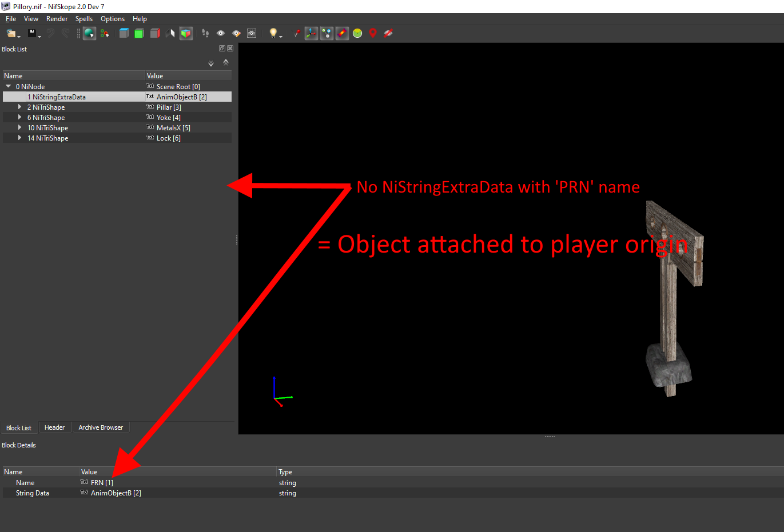The width and height of the screenshot is (784, 532).
Task: Click the Block List Value column header
Action: click(188, 75)
